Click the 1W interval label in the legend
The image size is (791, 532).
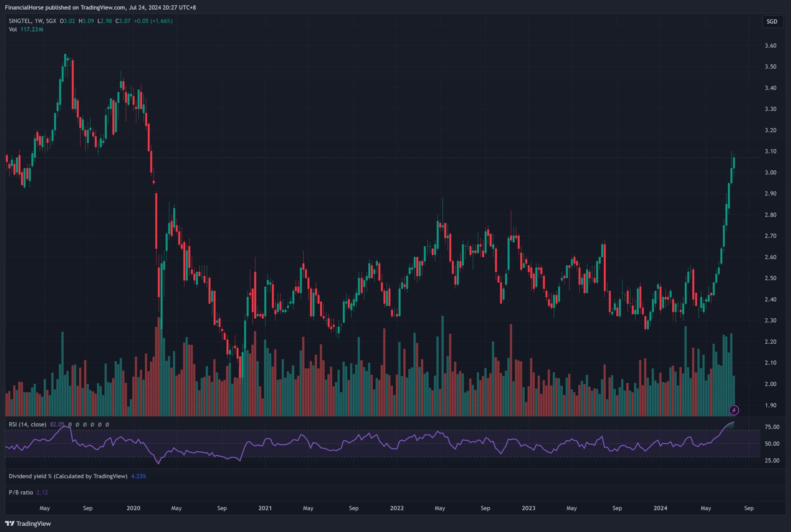39,21
